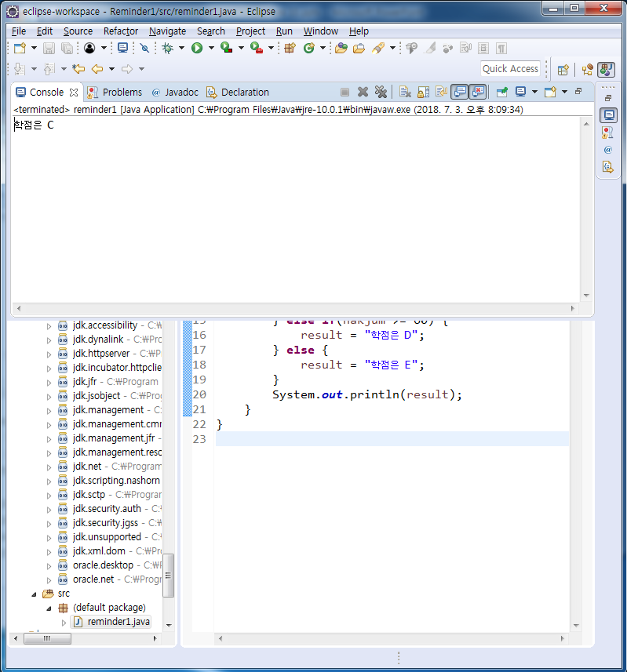Toggle Show Console on Standard Out change
The image size is (627, 672).
tap(460, 92)
